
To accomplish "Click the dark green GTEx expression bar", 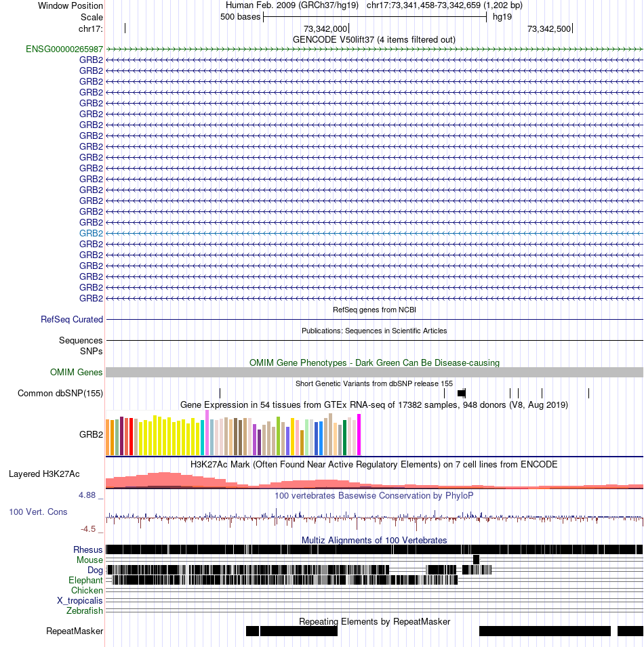I will [x=344, y=438].
